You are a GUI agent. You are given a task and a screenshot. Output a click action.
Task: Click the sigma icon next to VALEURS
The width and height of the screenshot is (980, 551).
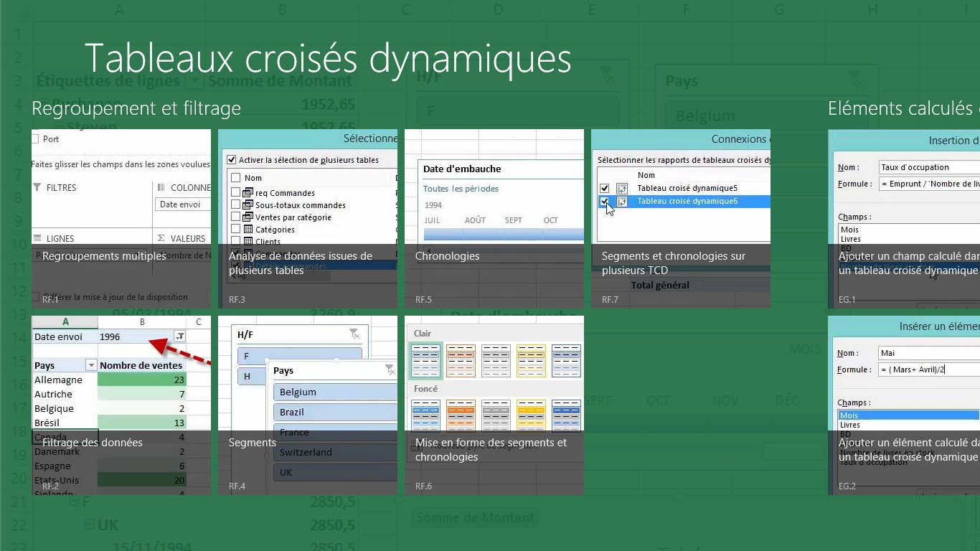[161, 238]
